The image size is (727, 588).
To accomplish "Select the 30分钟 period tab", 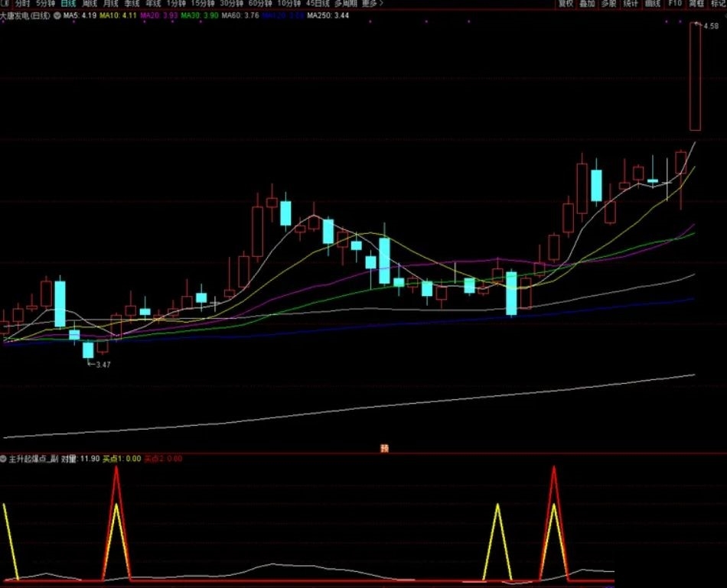I will [x=231, y=3].
